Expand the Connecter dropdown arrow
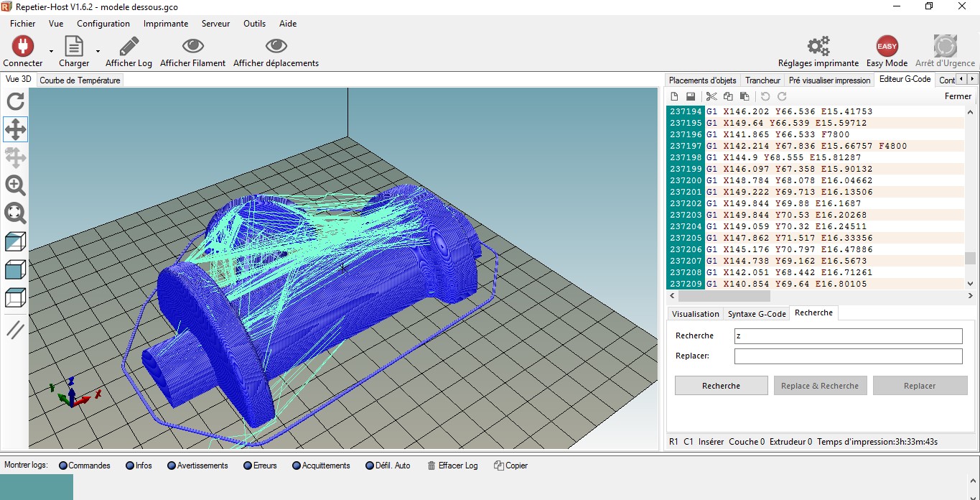 click(x=51, y=51)
